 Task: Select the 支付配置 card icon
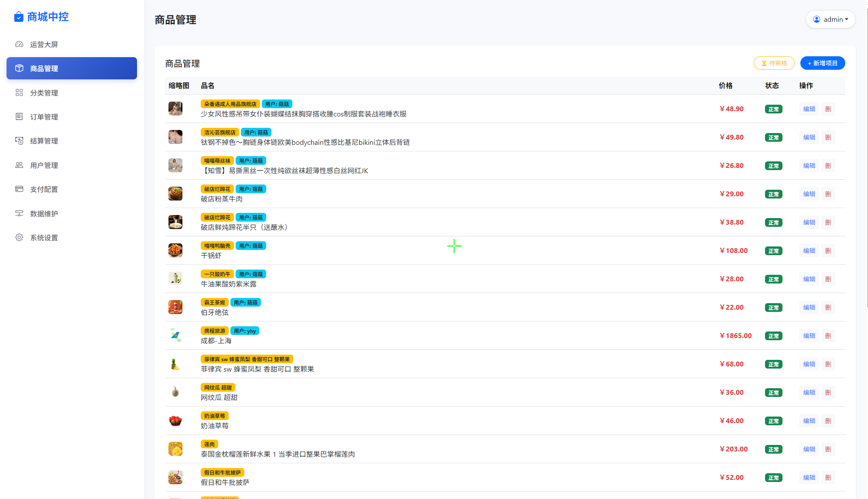click(19, 189)
